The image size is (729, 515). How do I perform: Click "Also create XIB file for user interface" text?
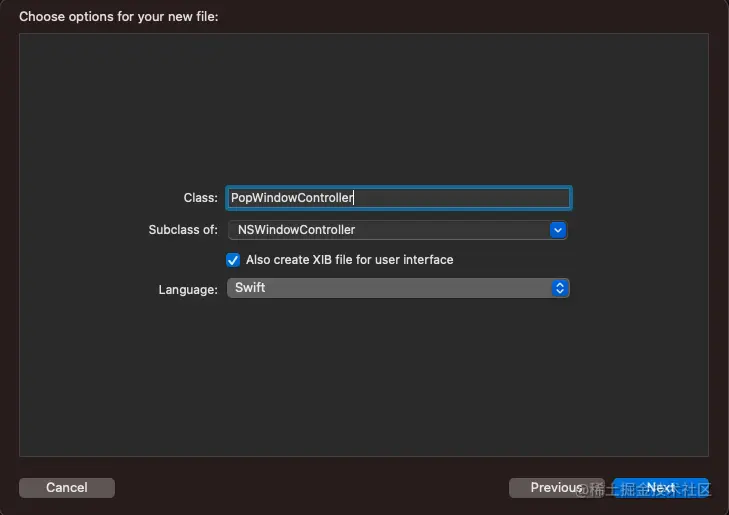tap(349, 260)
